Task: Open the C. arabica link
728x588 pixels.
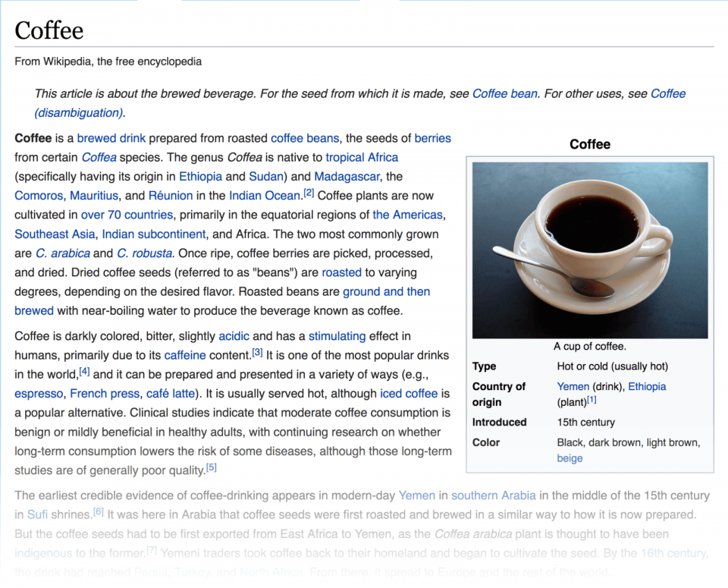Action: pyautogui.click(x=62, y=253)
